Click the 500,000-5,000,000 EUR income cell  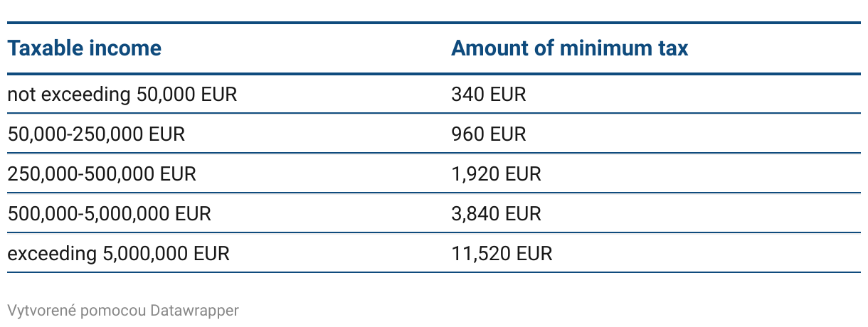110,213
